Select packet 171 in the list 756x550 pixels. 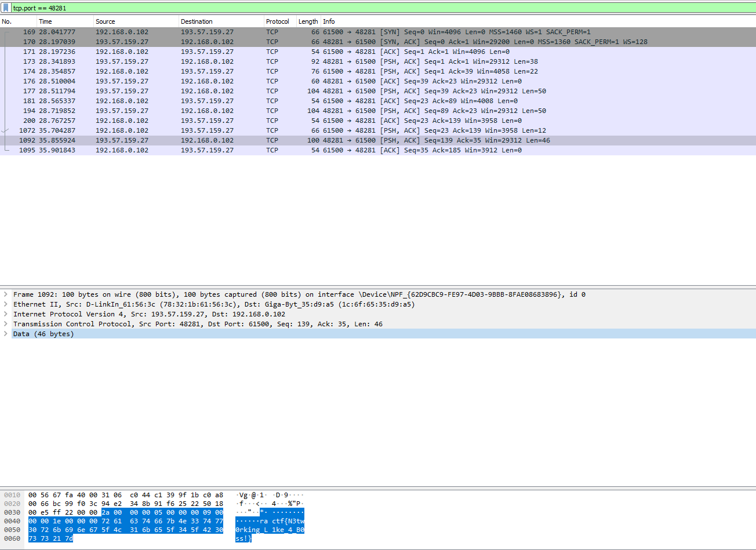tap(378, 52)
